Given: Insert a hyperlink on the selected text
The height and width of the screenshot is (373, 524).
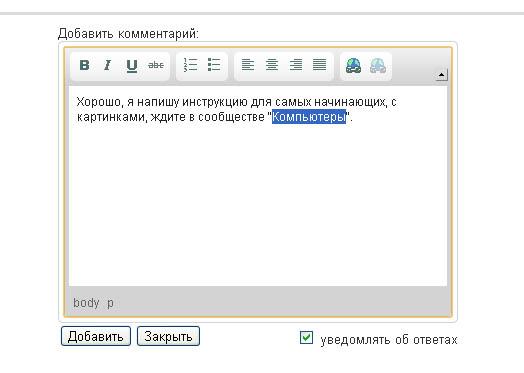Looking at the screenshot, I should click(353, 66).
